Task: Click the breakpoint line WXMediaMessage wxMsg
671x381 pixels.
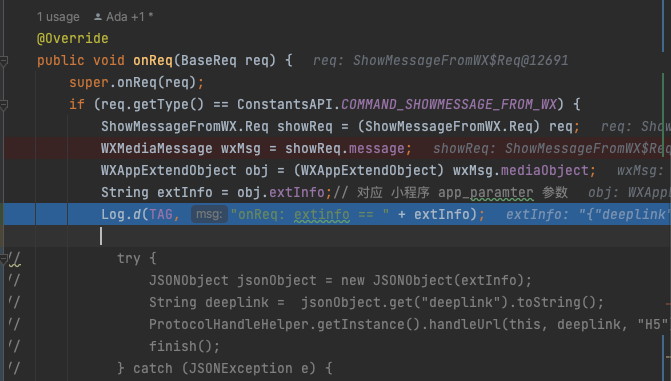Action: coord(336,148)
